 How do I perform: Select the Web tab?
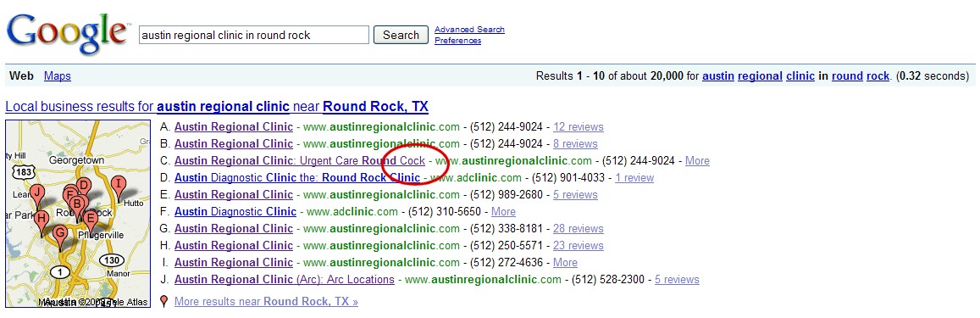point(21,75)
